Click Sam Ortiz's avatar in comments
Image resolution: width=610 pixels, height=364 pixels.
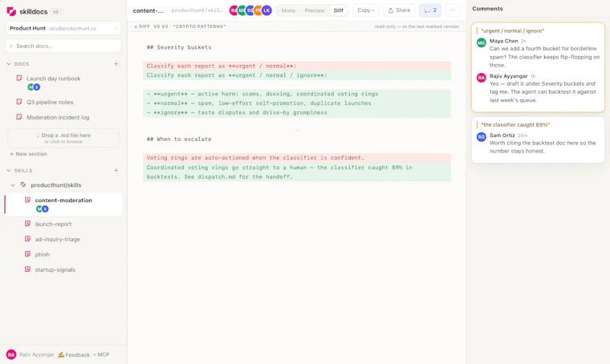coord(482,137)
